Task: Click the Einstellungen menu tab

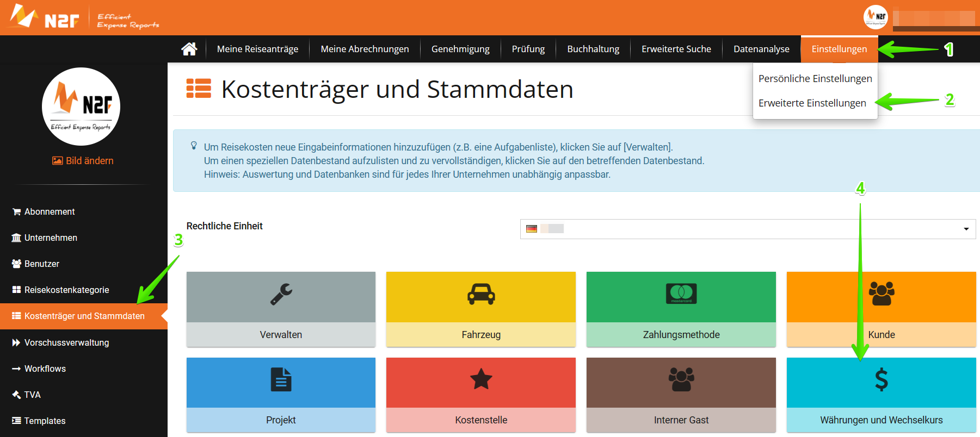Action: (x=839, y=49)
